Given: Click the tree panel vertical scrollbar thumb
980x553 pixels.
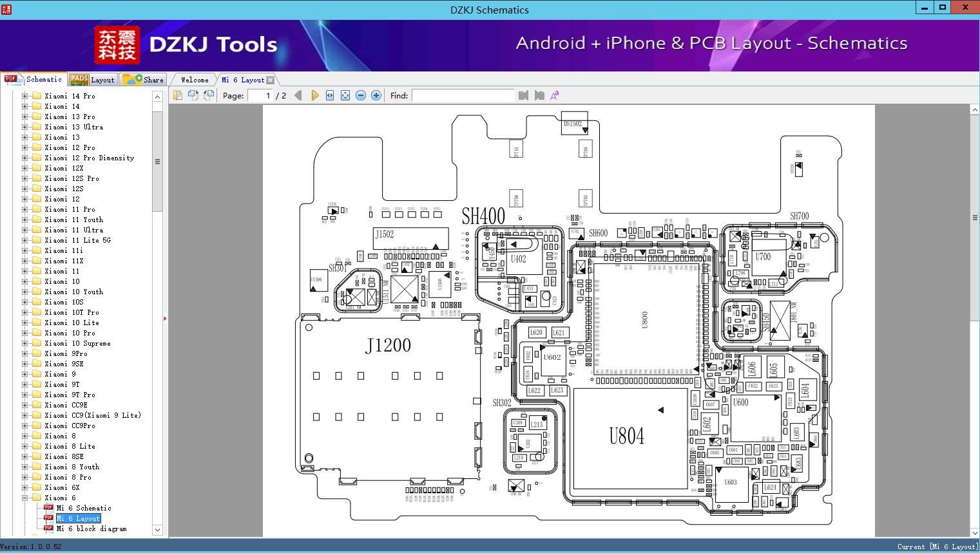Looking at the screenshot, I should coord(157,161).
